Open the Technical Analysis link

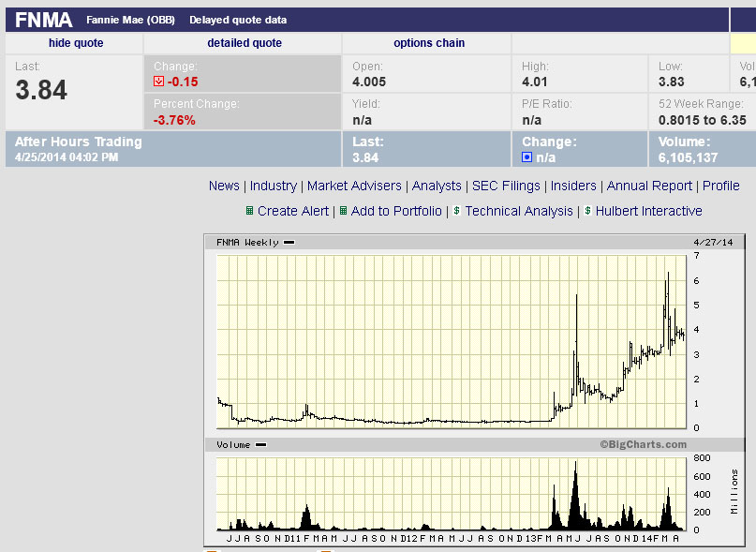[x=519, y=211]
